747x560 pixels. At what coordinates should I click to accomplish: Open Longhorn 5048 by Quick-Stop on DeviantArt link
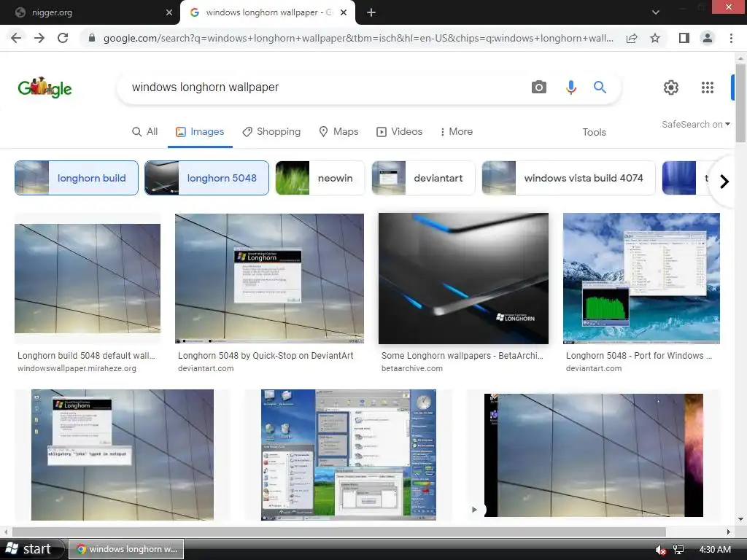(x=266, y=356)
